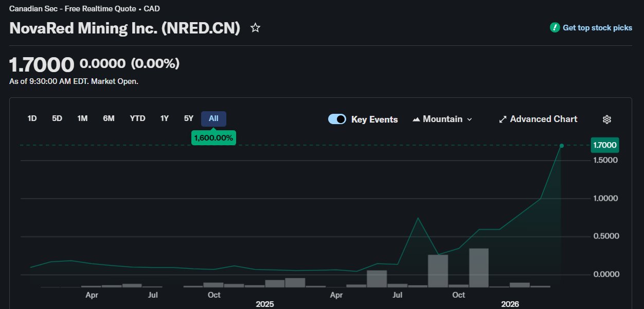Screen dimensions: 644x309
Task: Add NRED.CN to watchlist via star icon
Action: click(255, 28)
